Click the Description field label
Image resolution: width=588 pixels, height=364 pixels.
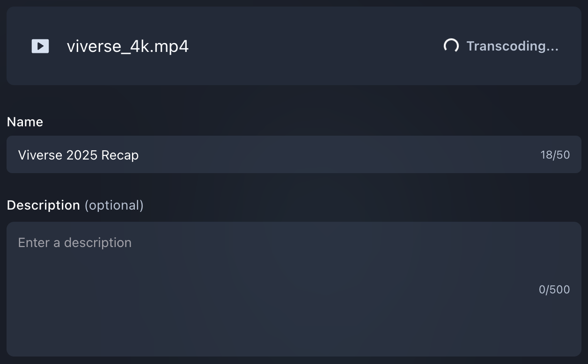44,205
